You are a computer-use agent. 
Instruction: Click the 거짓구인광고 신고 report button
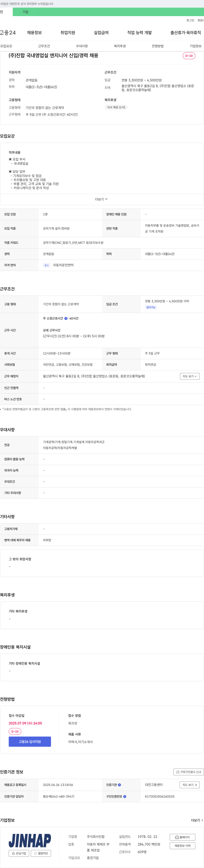pos(188,772)
